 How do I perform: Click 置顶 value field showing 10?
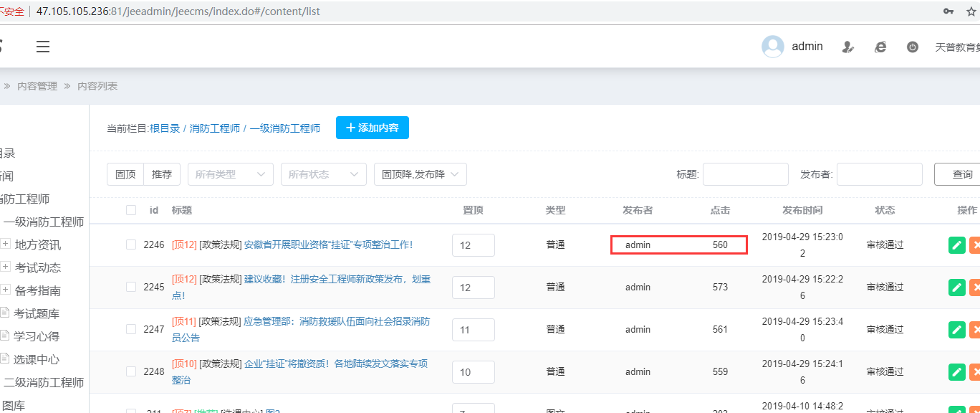coord(474,372)
